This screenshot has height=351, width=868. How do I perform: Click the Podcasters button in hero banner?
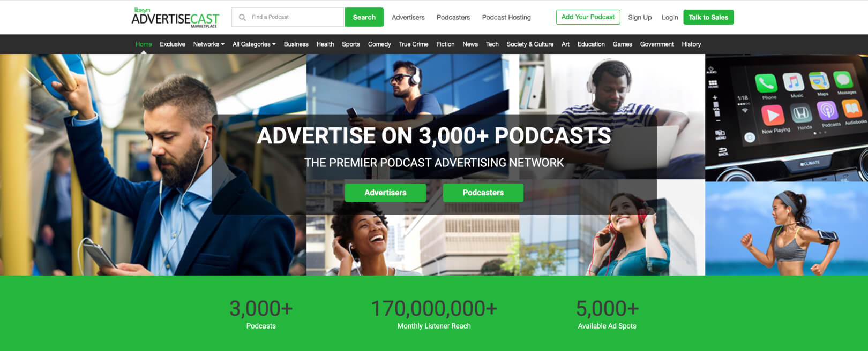pyautogui.click(x=483, y=193)
